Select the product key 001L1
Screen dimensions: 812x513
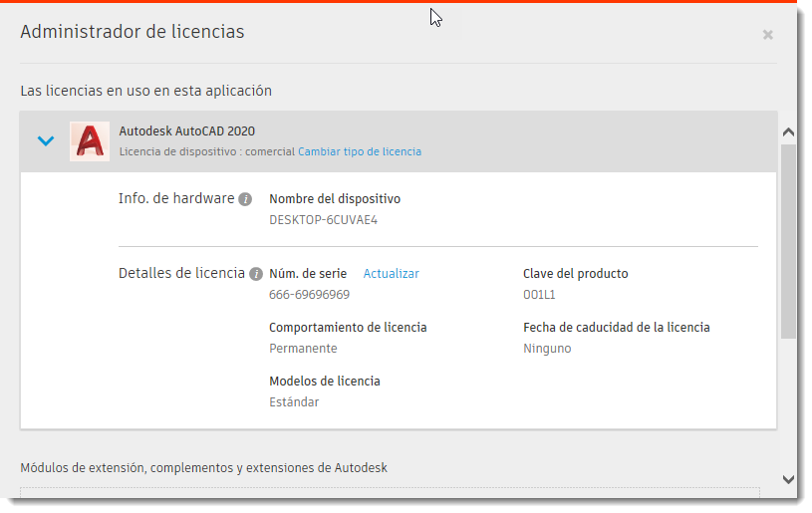[x=539, y=295]
